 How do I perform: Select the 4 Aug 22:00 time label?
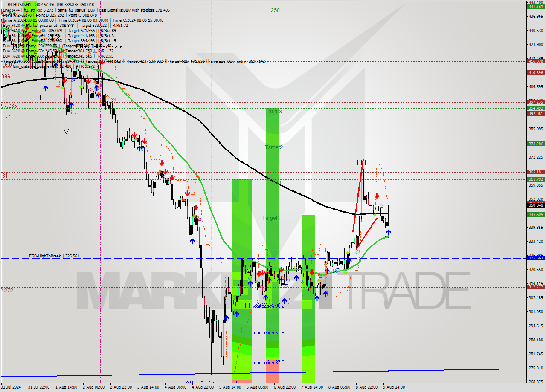point(203,387)
